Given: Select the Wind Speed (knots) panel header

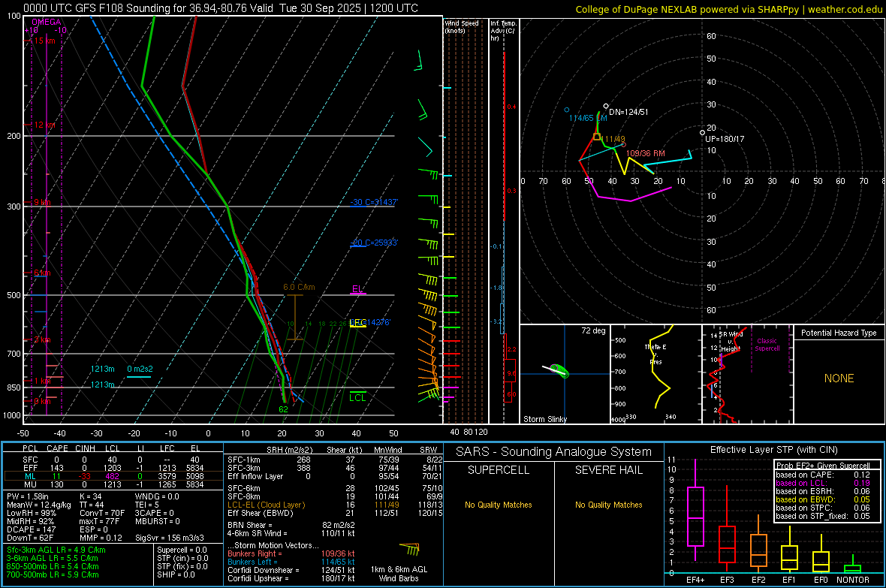Looking at the screenshot, I should tap(461, 26).
